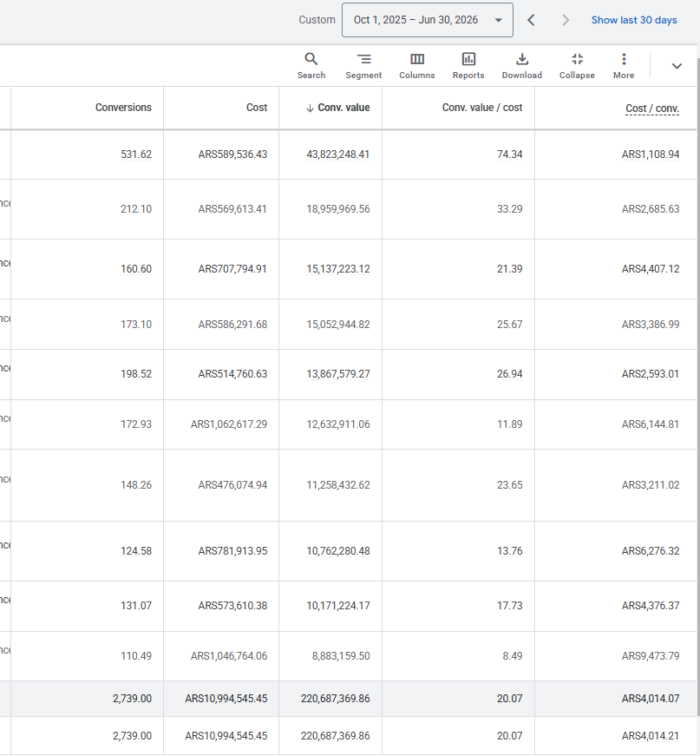Open the Columns editor
700x756 pixels.
click(417, 66)
